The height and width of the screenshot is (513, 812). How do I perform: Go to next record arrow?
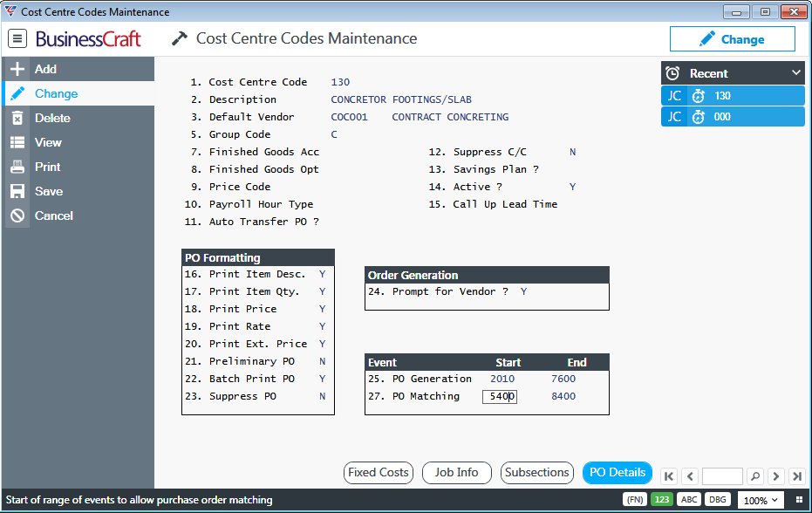pos(775,475)
